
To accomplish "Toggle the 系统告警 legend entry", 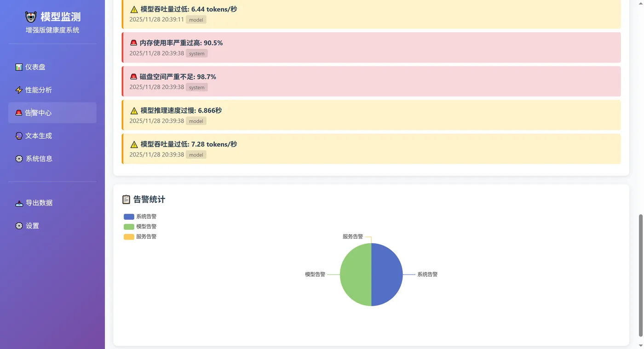I will 140,216.
